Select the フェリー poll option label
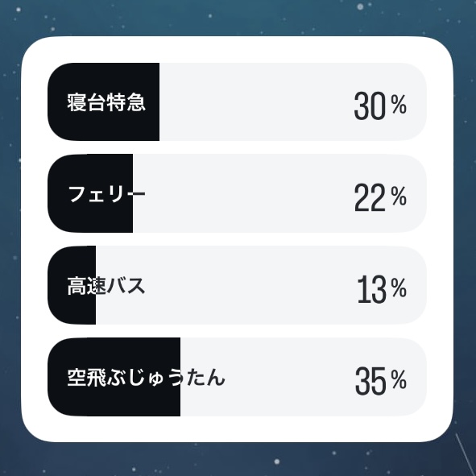The width and height of the screenshot is (476, 476). tap(106, 194)
